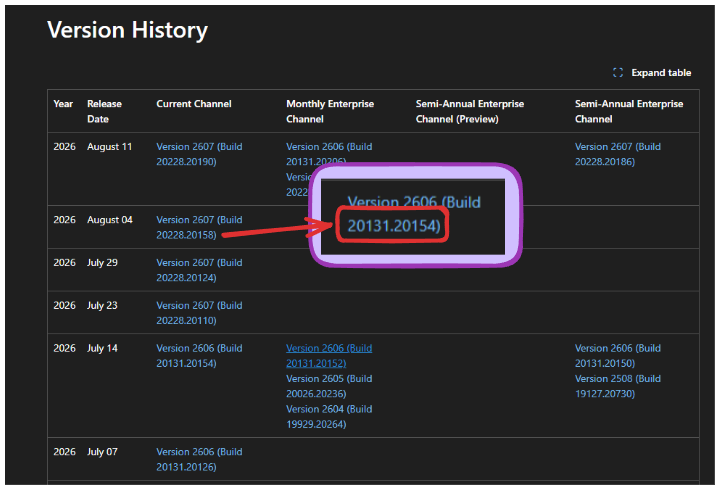Click the 2026 year cell beside July 23
The height and width of the screenshot is (489, 719).
coord(64,306)
